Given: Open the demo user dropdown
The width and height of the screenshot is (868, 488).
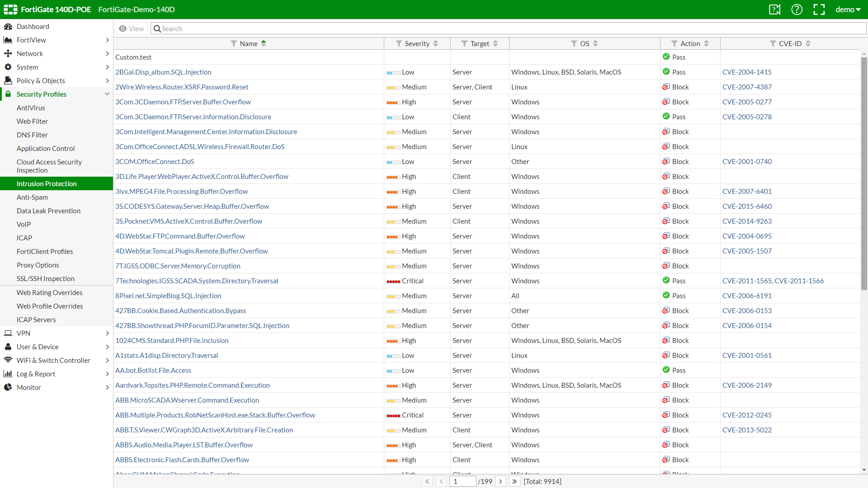Looking at the screenshot, I should pos(848,9).
